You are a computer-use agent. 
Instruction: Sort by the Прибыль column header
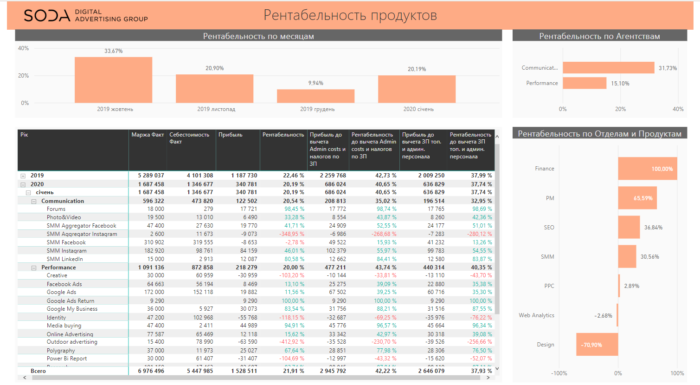pyautogui.click(x=230, y=135)
